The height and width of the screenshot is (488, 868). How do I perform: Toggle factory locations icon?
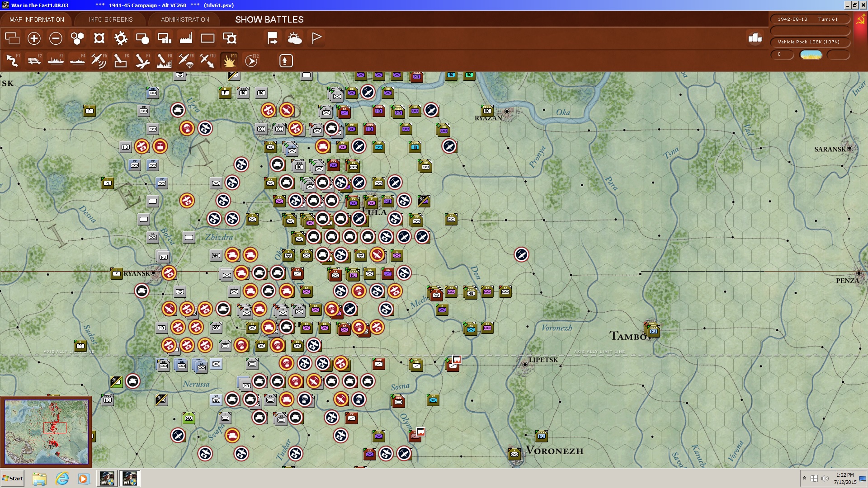pos(186,38)
